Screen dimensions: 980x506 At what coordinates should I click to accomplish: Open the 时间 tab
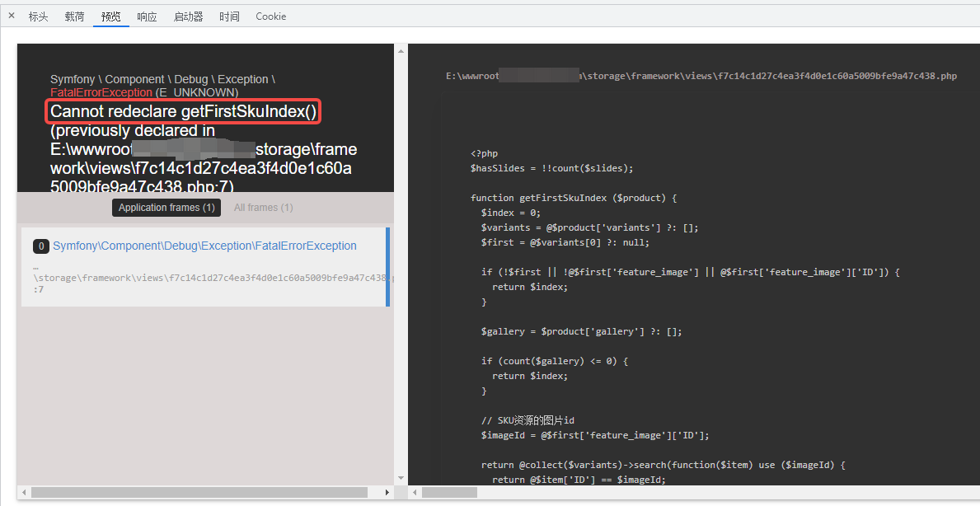(229, 16)
